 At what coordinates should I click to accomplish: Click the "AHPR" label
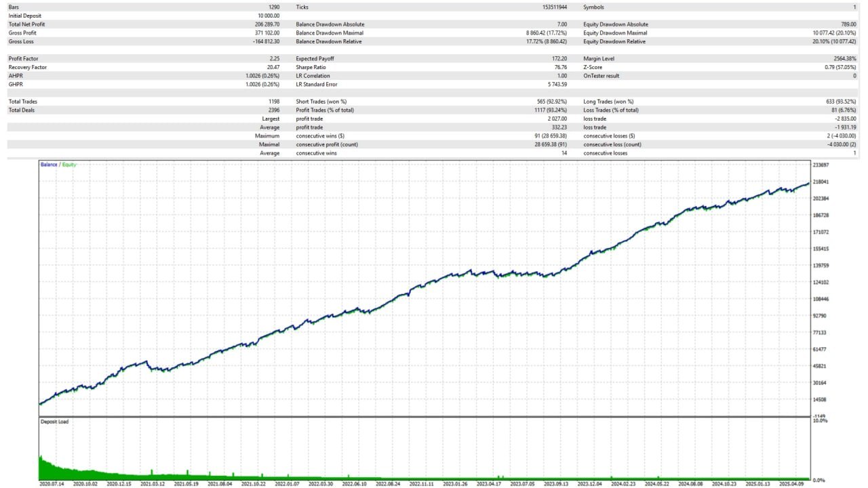(15, 76)
